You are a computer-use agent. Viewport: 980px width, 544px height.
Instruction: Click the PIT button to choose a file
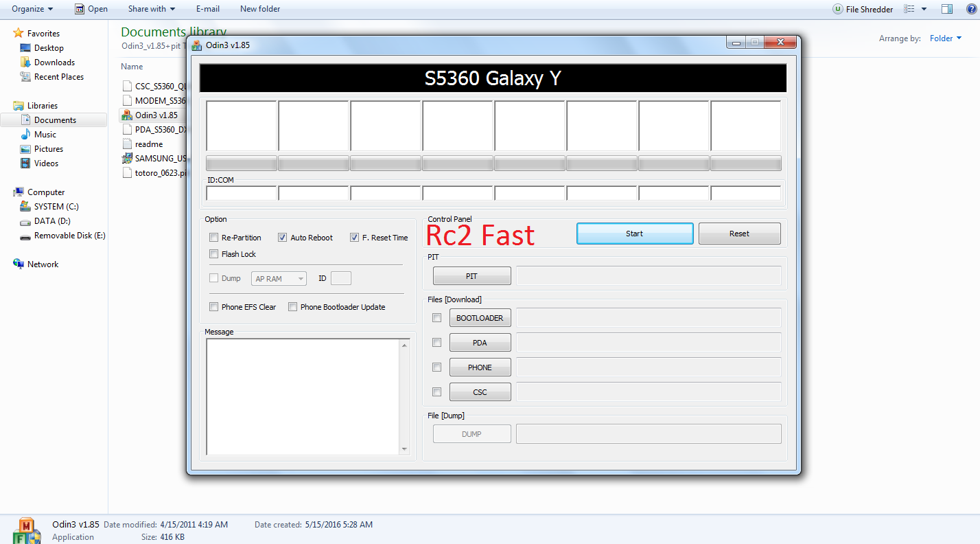[471, 276]
